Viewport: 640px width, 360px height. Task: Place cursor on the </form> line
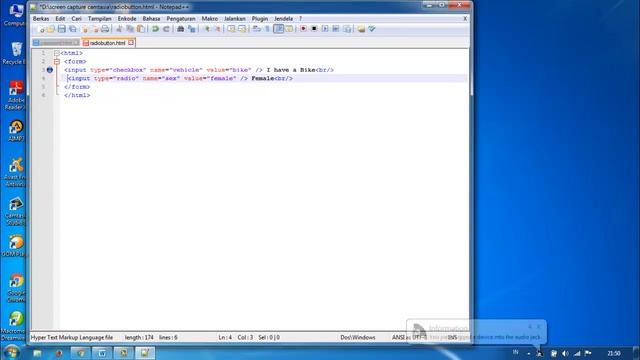click(77, 87)
